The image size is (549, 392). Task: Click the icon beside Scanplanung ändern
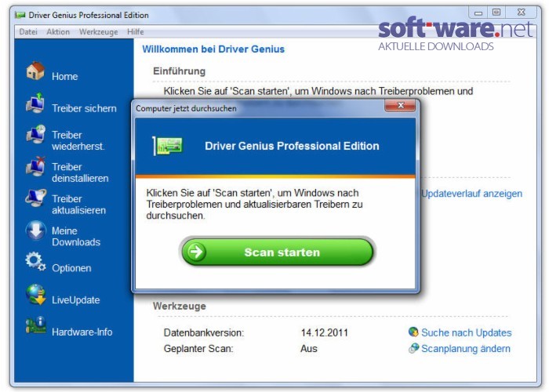coord(413,348)
